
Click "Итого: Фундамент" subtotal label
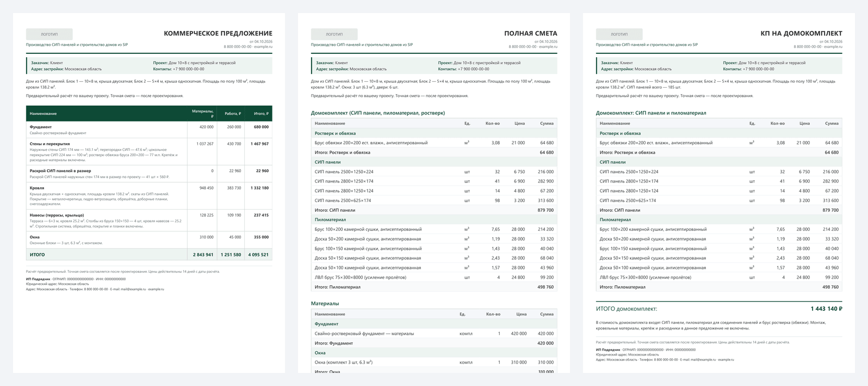(x=334, y=344)
